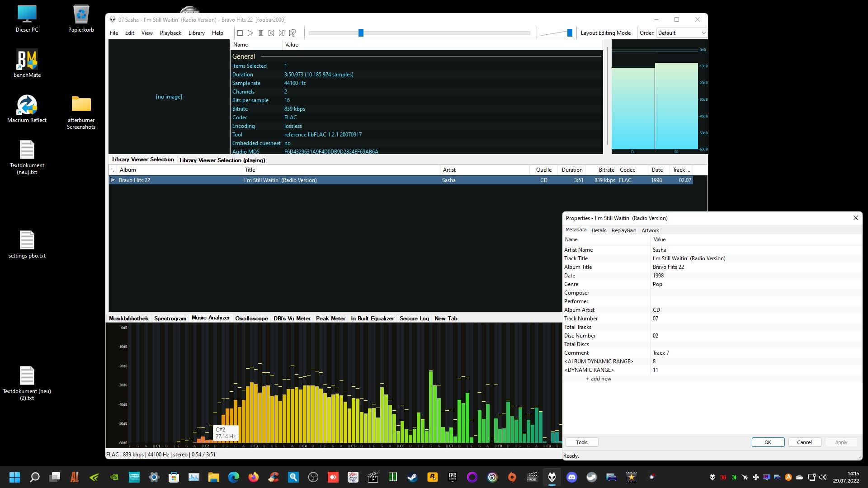The height and width of the screenshot is (488, 868).
Task: Click the Duration column header in playlist
Action: click(x=571, y=170)
